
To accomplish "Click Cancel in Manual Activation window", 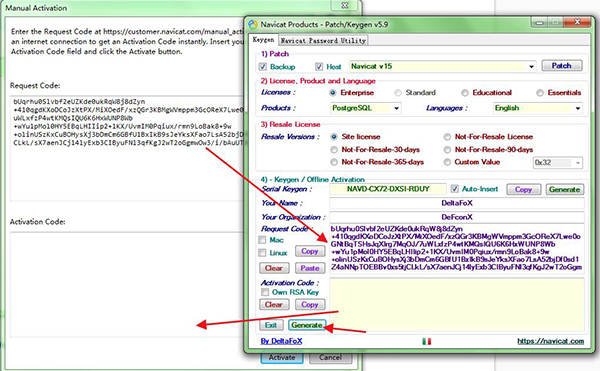I will [331, 358].
